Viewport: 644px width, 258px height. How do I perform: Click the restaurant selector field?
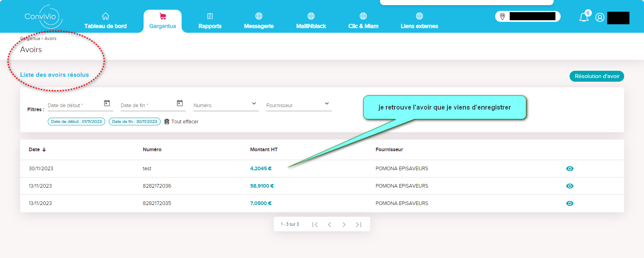[528, 16]
